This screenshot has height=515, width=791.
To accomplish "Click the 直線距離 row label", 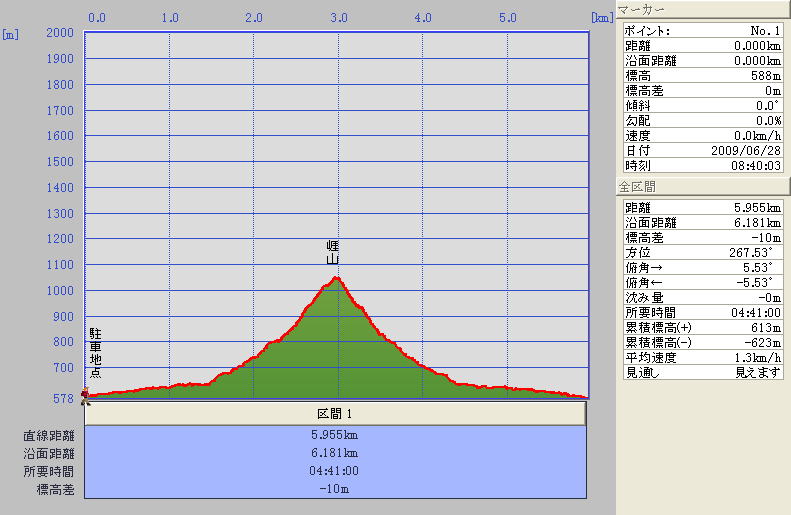I will [x=49, y=436].
